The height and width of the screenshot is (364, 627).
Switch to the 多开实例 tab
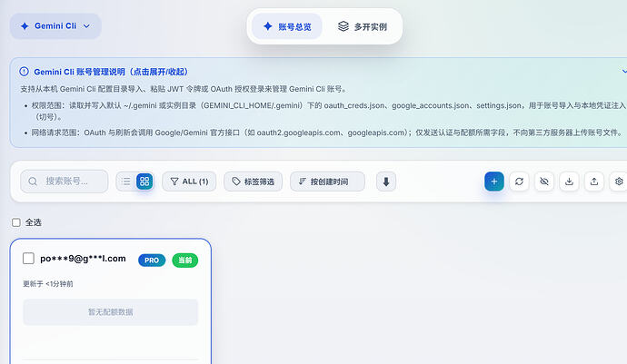(x=363, y=26)
